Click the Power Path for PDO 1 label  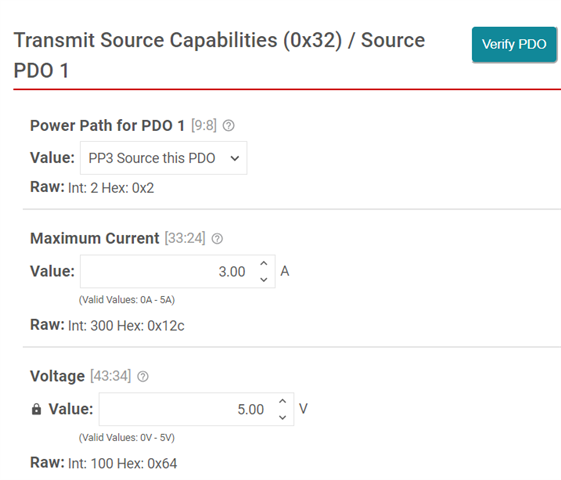pos(107,126)
